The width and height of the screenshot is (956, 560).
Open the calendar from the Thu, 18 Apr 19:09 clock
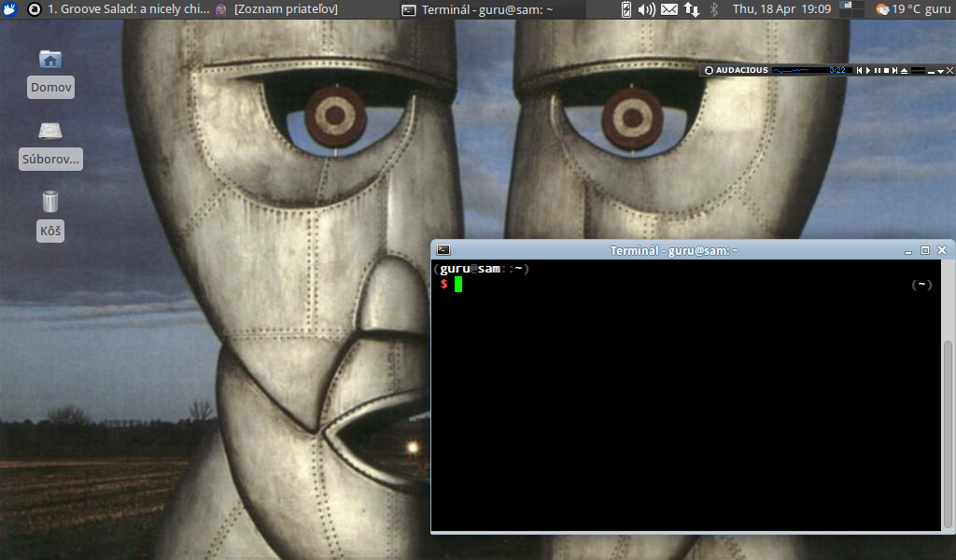coord(781,9)
